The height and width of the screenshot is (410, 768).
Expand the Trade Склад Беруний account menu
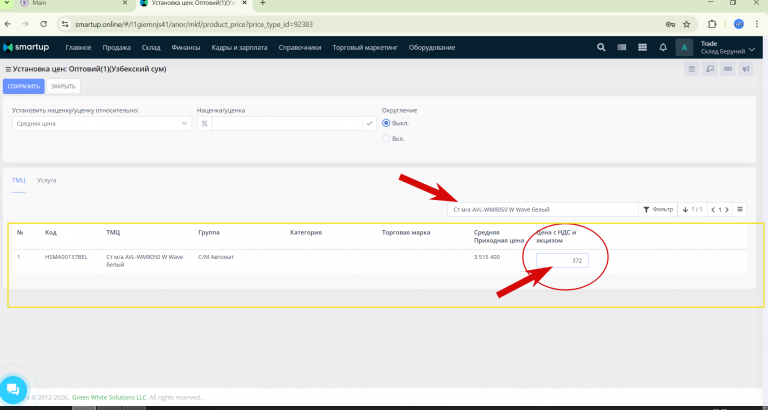tap(728, 48)
